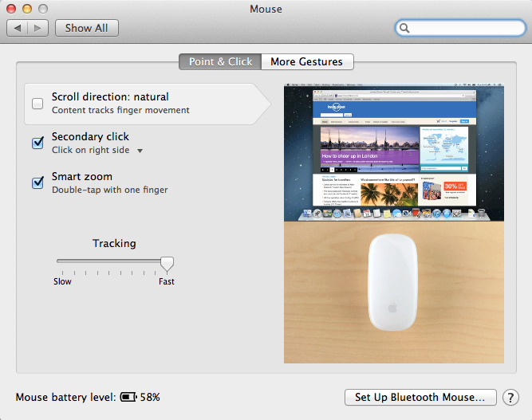Click the 'Click on right side' option text
This screenshot has width=532, height=420.
[x=91, y=150]
